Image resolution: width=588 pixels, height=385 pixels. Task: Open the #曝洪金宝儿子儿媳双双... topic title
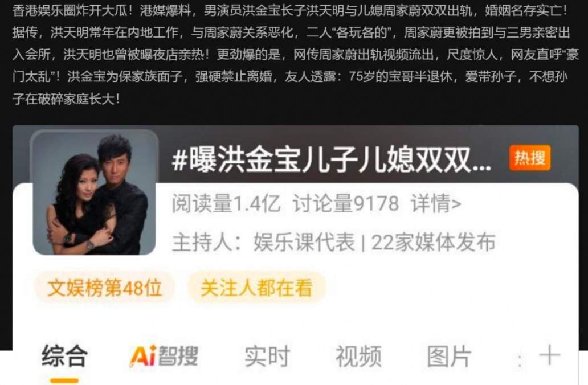[332, 159]
